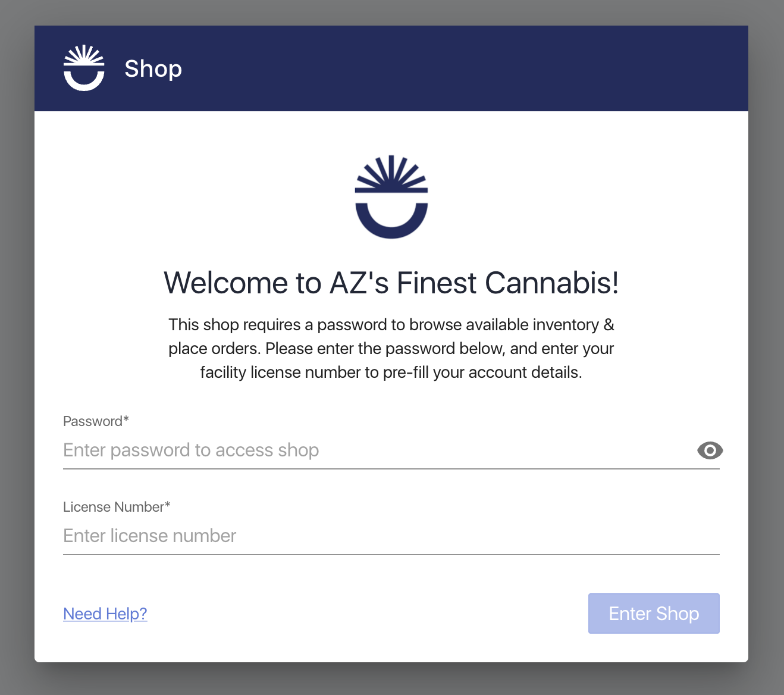The height and width of the screenshot is (695, 784).
Task: Open the 'Need Help?' link
Action: tap(105, 613)
